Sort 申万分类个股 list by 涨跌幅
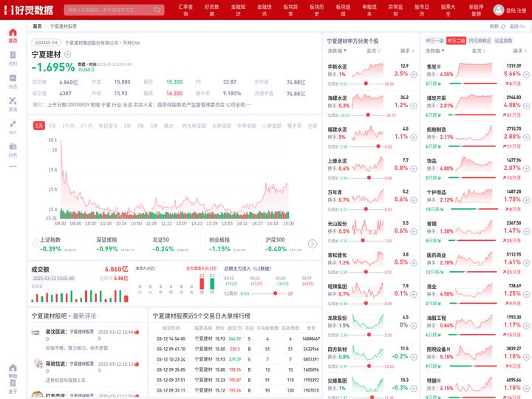Screen dimensions: 532x399 click(337, 51)
